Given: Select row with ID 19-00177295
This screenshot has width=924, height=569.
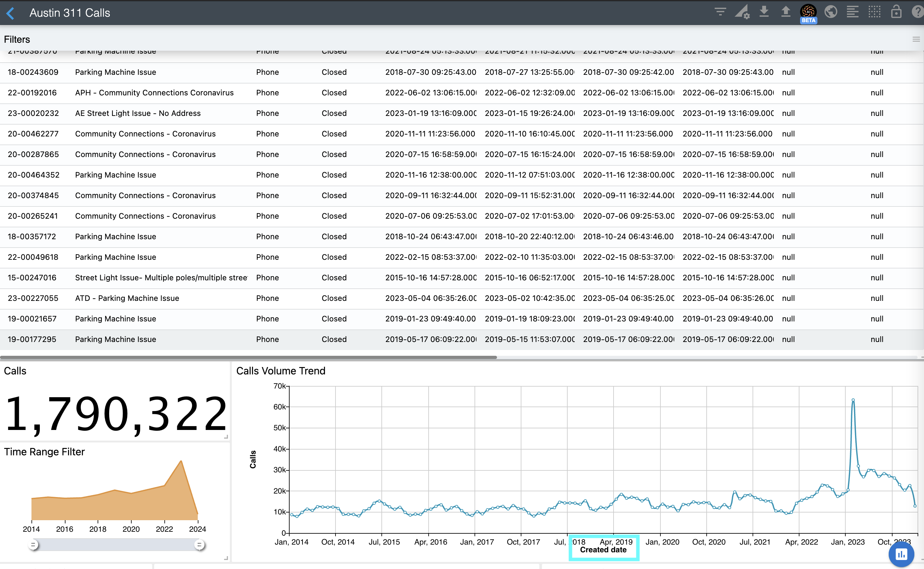Looking at the screenshot, I should tap(32, 339).
